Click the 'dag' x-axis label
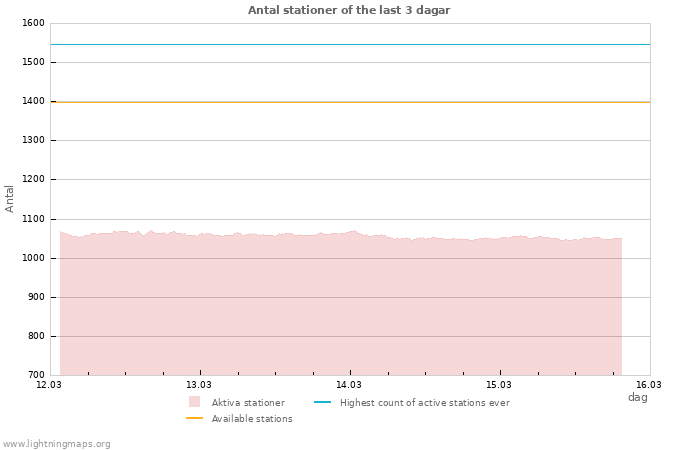 [x=637, y=397]
